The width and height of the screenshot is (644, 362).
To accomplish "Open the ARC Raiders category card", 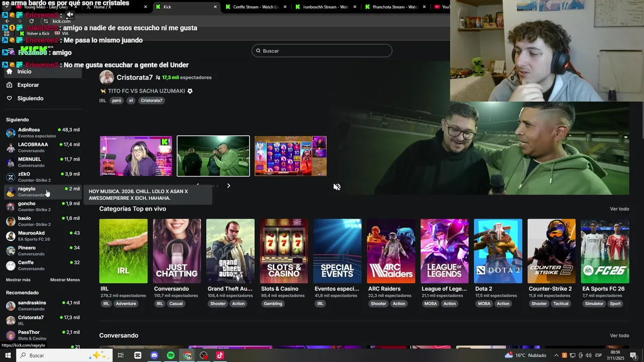I will point(391,251).
